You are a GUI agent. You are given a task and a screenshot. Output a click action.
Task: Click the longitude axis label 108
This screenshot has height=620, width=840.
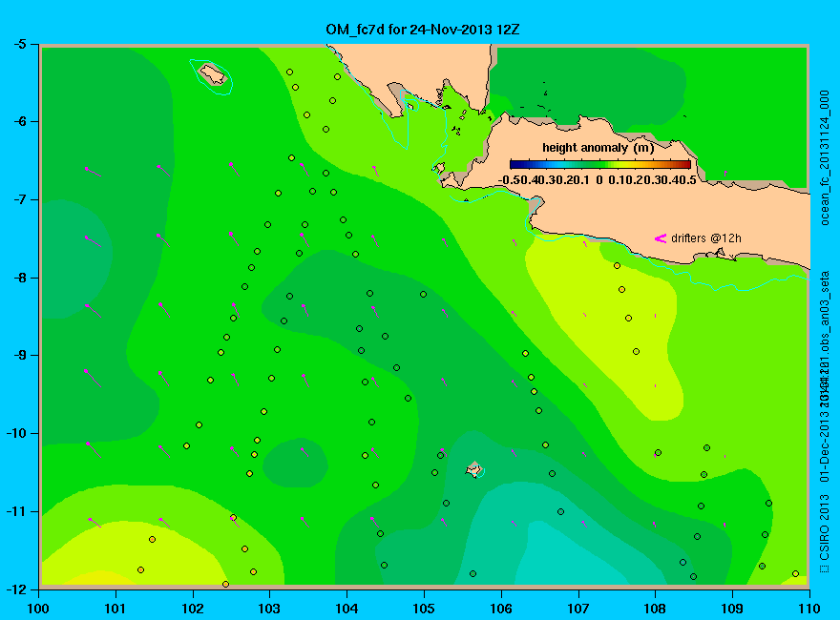(x=655, y=609)
